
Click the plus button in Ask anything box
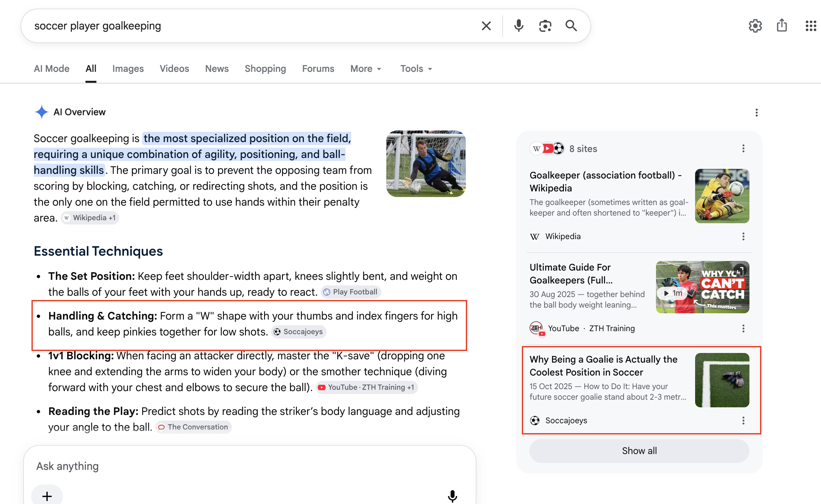click(47, 496)
